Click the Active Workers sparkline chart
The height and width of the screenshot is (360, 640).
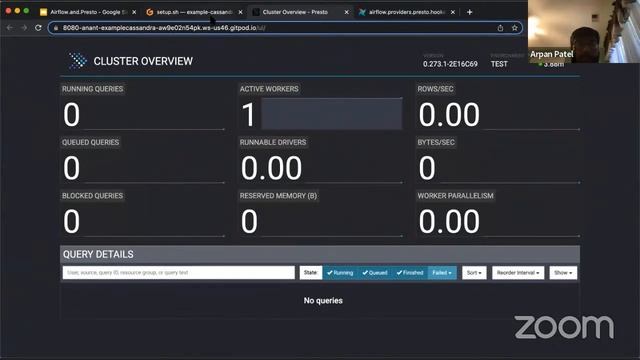point(331,113)
